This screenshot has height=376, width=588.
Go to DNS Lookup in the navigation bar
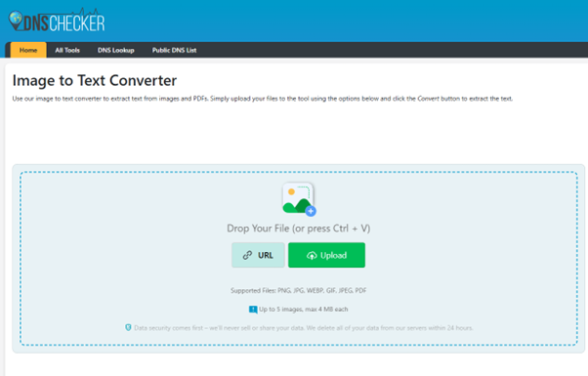(x=116, y=50)
